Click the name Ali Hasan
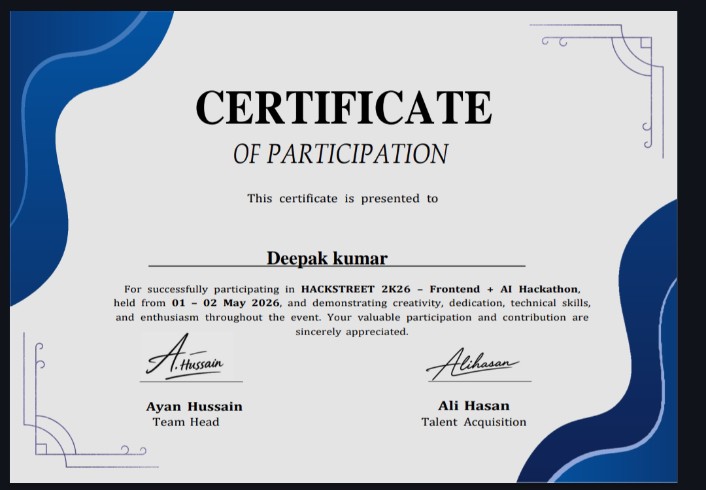Image resolution: width=706 pixels, height=490 pixels. coord(474,406)
